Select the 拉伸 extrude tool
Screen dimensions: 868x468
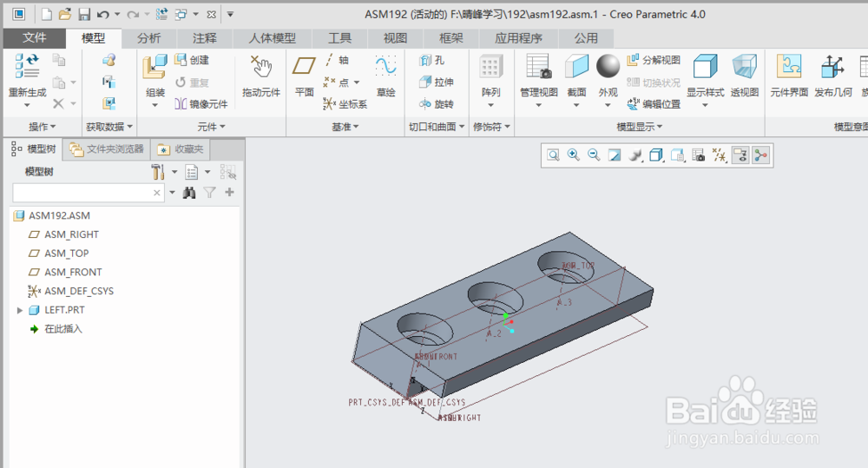point(437,82)
